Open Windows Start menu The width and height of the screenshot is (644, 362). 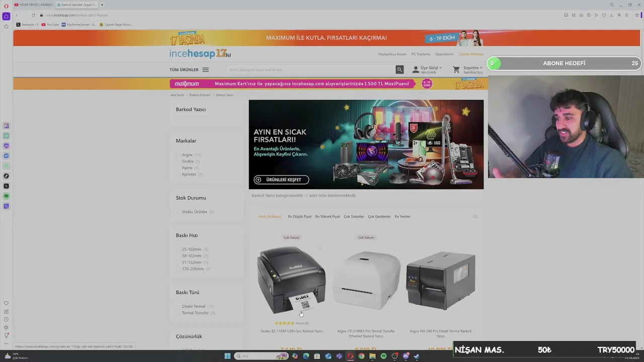point(227,356)
